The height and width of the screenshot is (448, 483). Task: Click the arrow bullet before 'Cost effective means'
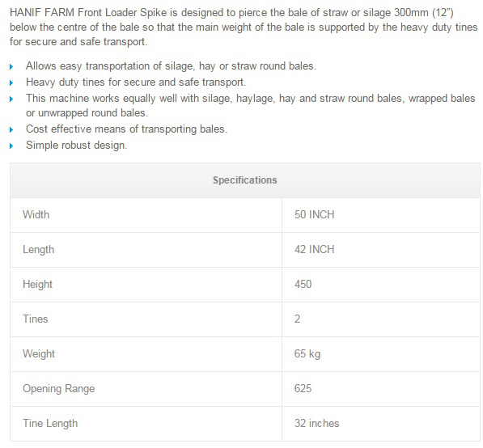pos(11,129)
